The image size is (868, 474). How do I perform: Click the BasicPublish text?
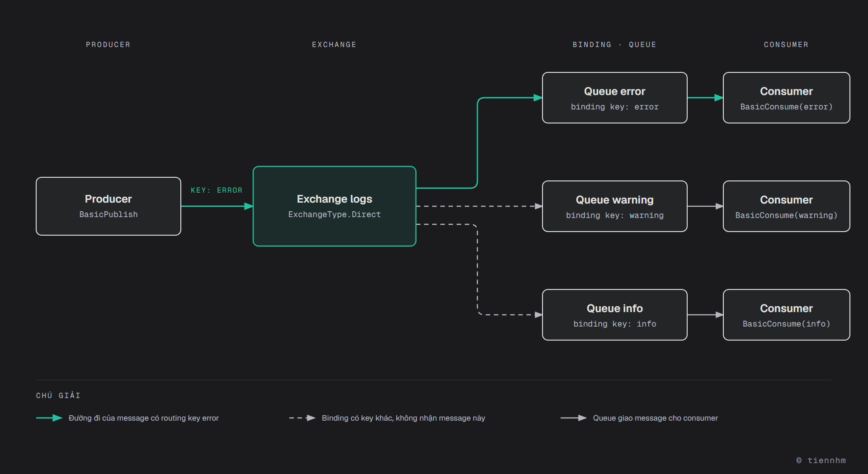pos(108,214)
